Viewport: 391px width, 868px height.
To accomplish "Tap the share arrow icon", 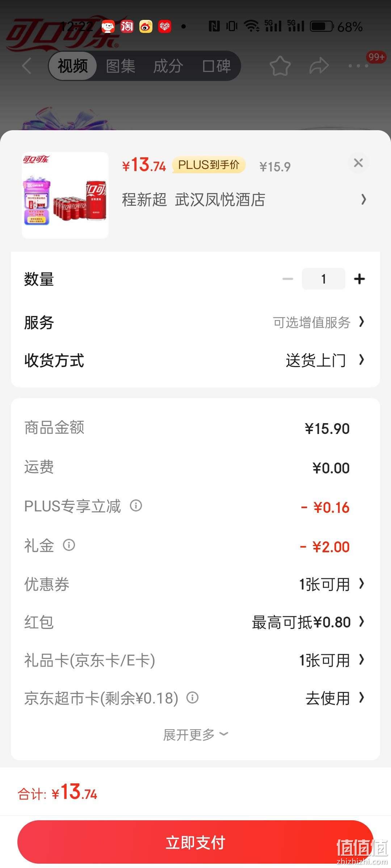I will (x=319, y=66).
